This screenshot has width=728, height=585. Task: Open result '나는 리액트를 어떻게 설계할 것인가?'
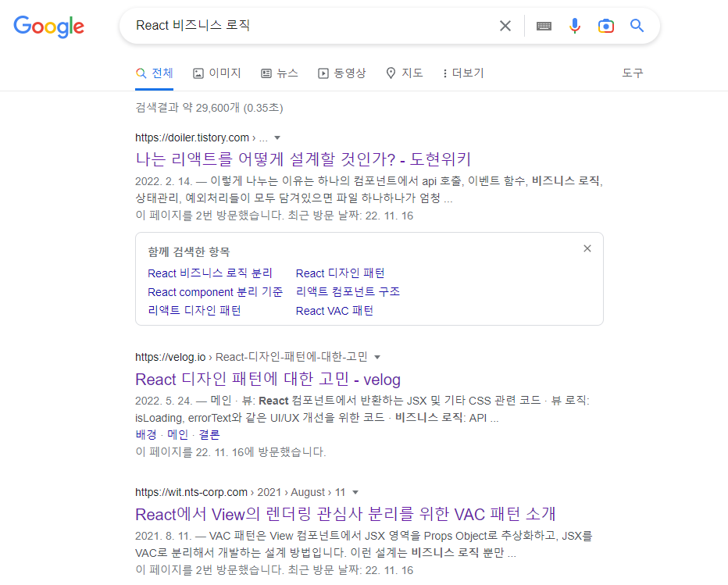coord(303,159)
